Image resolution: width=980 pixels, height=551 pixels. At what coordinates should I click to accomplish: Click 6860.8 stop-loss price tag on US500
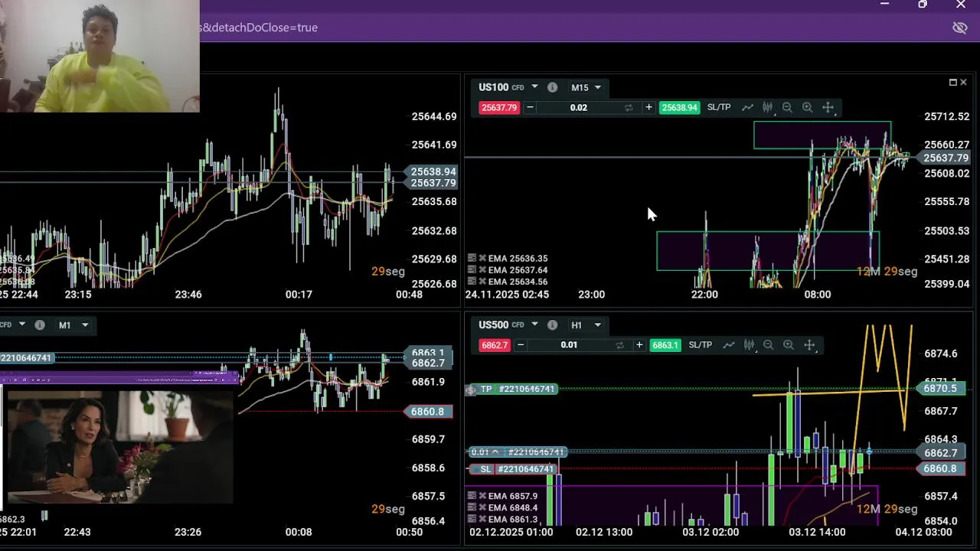[939, 469]
